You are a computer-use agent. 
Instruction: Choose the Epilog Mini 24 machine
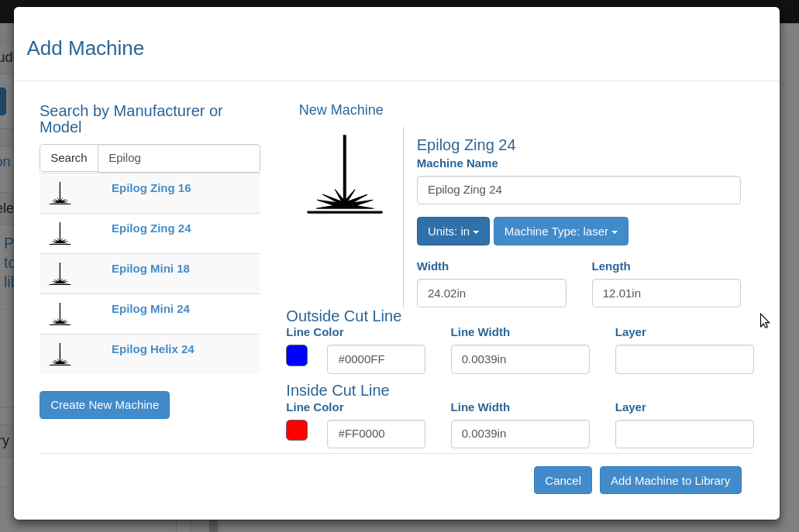click(150, 309)
